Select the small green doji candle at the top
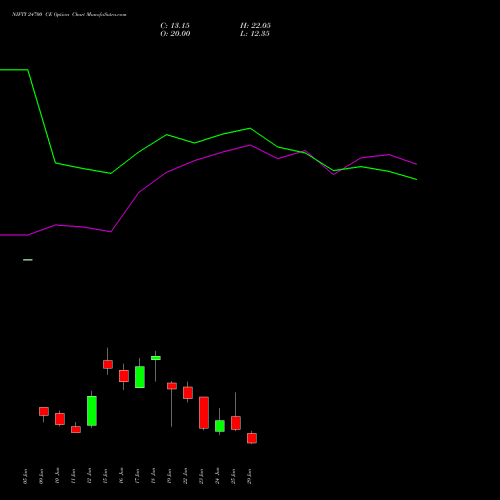This screenshot has width=500, height=500. (x=156, y=358)
